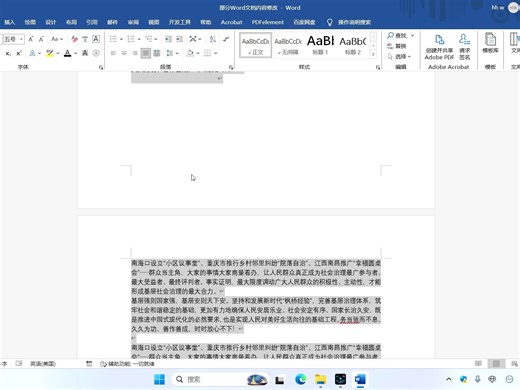Apply character border icon
520x390 pixels.
click(x=96, y=39)
